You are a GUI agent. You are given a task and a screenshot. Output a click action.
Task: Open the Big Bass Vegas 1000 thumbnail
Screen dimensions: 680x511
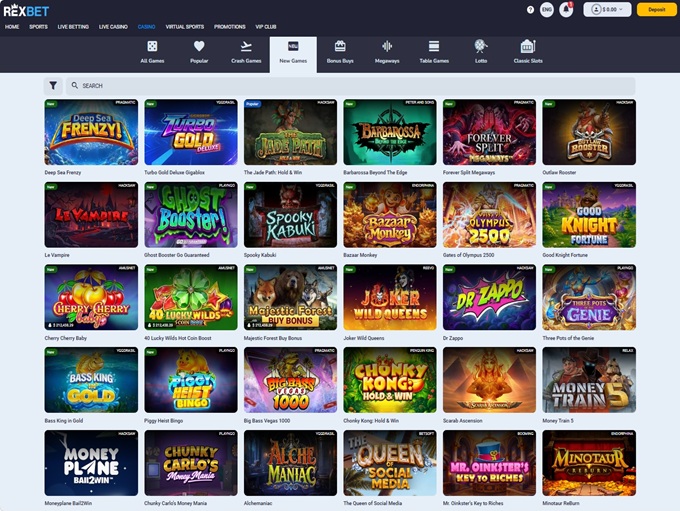coord(290,380)
